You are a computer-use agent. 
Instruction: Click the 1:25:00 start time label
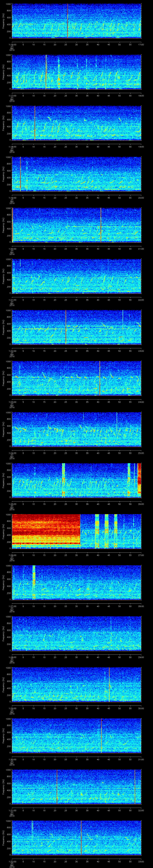[12, 504]
